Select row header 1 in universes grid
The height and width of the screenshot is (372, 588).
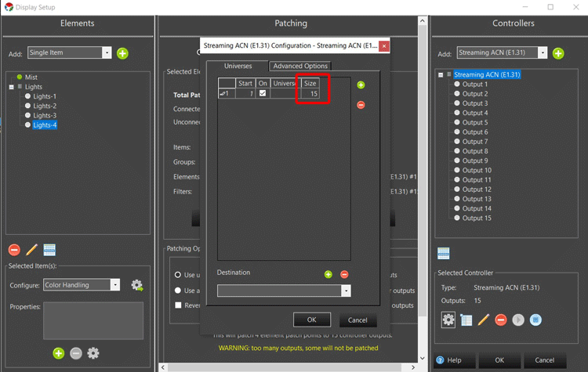point(227,94)
